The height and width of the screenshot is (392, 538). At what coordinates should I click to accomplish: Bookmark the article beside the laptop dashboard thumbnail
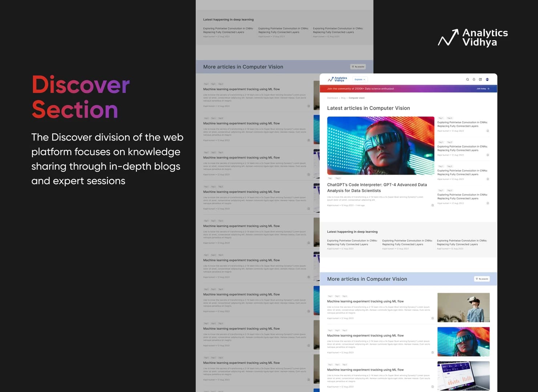pyautogui.click(x=432, y=387)
